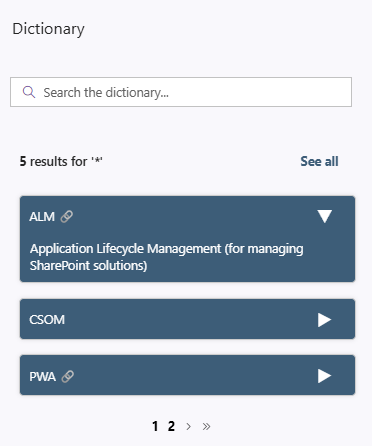The width and height of the screenshot is (372, 446).
Task: Jump to last page double chevron
Action: 206,426
